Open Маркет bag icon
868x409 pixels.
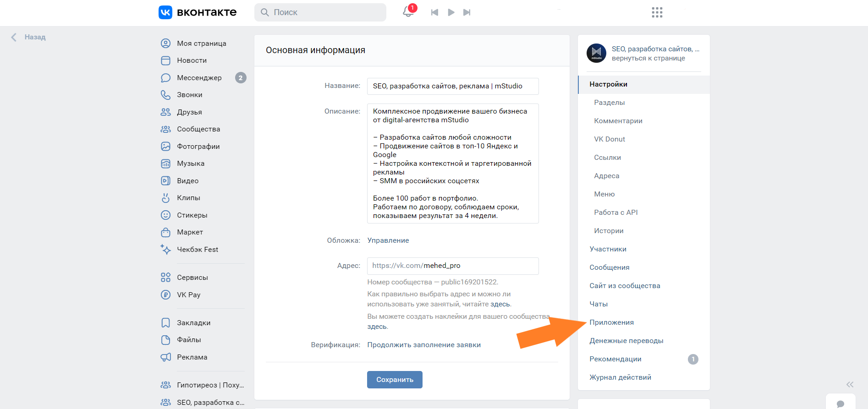pos(165,232)
